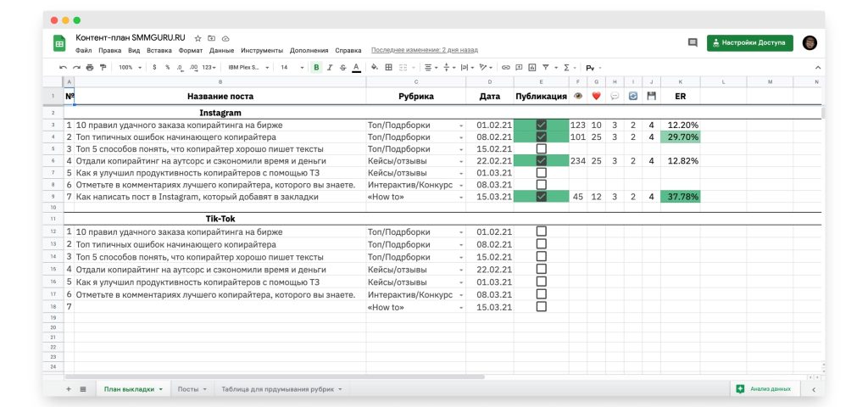Star the document next to the title
This screenshot has width=868, height=407.
coord(198,38)
